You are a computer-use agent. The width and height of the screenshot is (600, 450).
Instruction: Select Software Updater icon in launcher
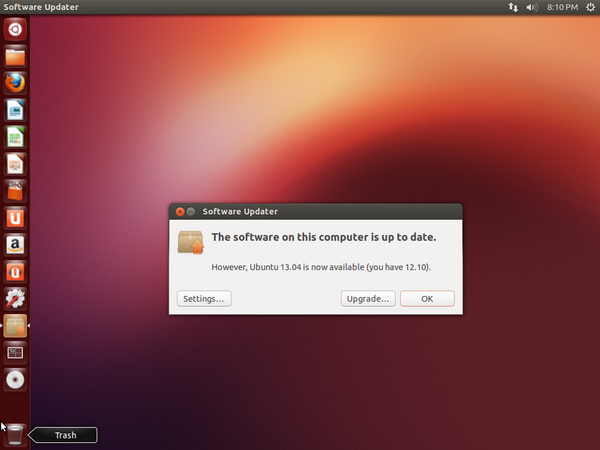[x=15, y=326]
